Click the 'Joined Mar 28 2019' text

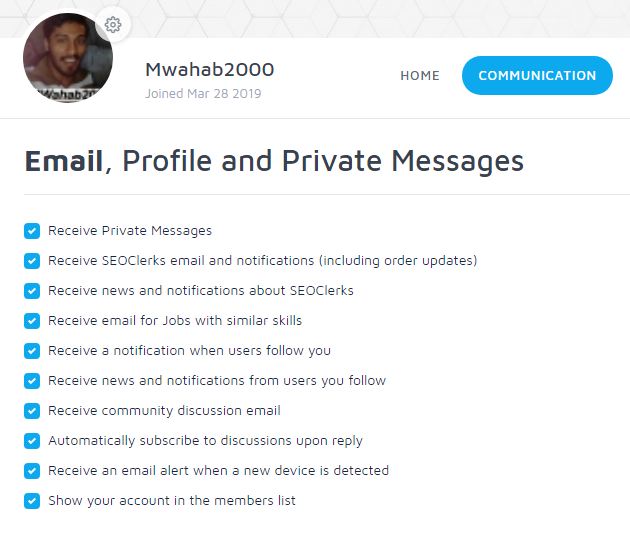(x=203, y=94)
